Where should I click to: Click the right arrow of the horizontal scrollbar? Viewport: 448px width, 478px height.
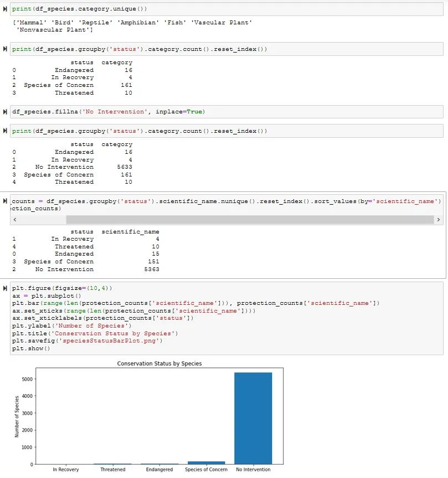(439, 220)
